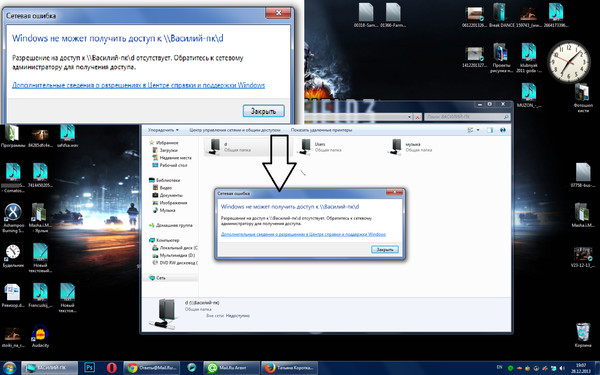The height and width of the screenshot is (375, 600).
Task: Select the 00018-Sam file on desktop
Action: click(x=366, y=15)
